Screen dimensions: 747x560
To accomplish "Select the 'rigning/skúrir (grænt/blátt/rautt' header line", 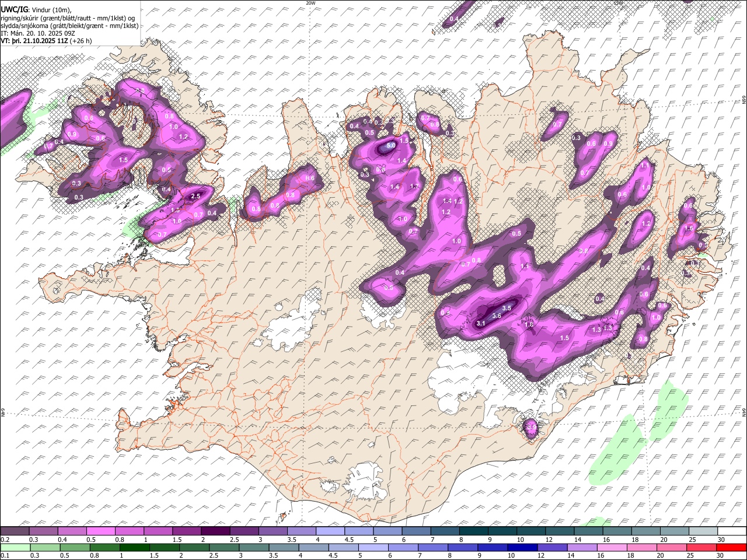I will tap(67, 17).
